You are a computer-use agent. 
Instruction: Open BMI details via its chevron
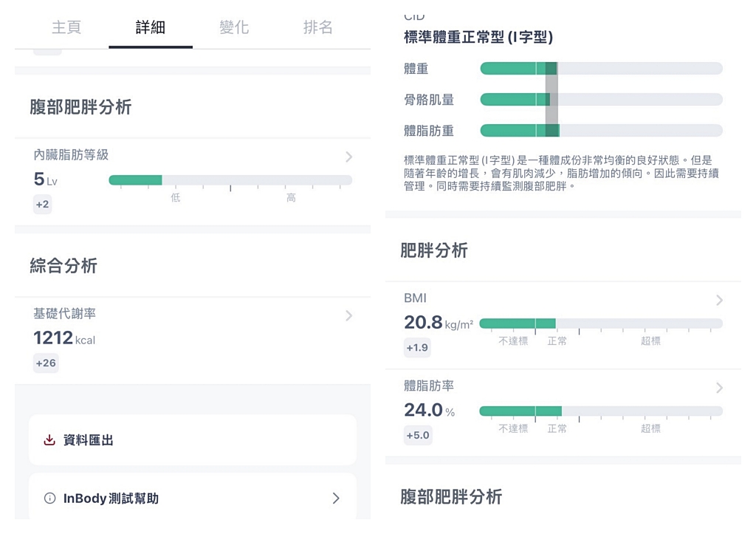coord(719,300)
